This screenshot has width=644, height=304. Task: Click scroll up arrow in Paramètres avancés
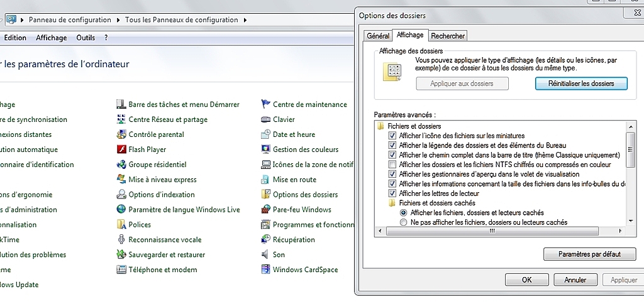tap(631, 126)
